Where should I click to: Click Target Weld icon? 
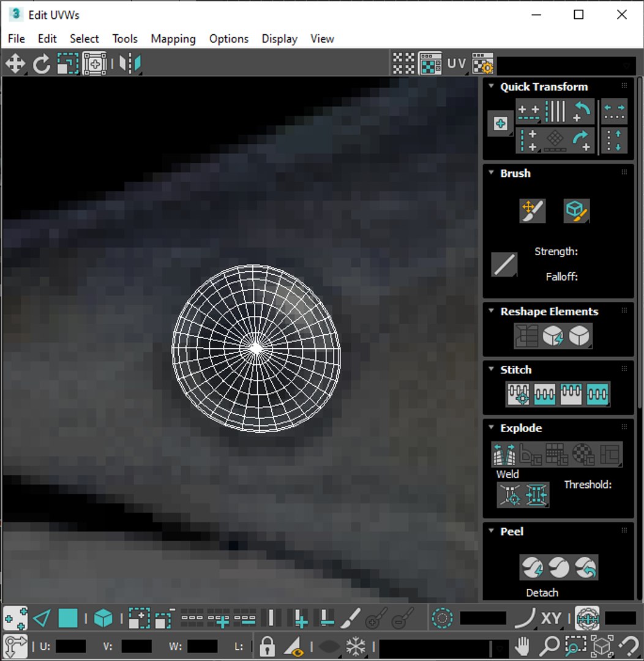click(x=510, y=495)
